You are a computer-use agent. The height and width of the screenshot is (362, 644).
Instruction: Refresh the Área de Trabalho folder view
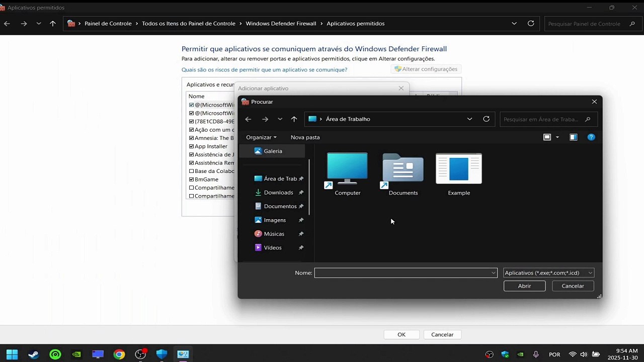coord(486,119)
